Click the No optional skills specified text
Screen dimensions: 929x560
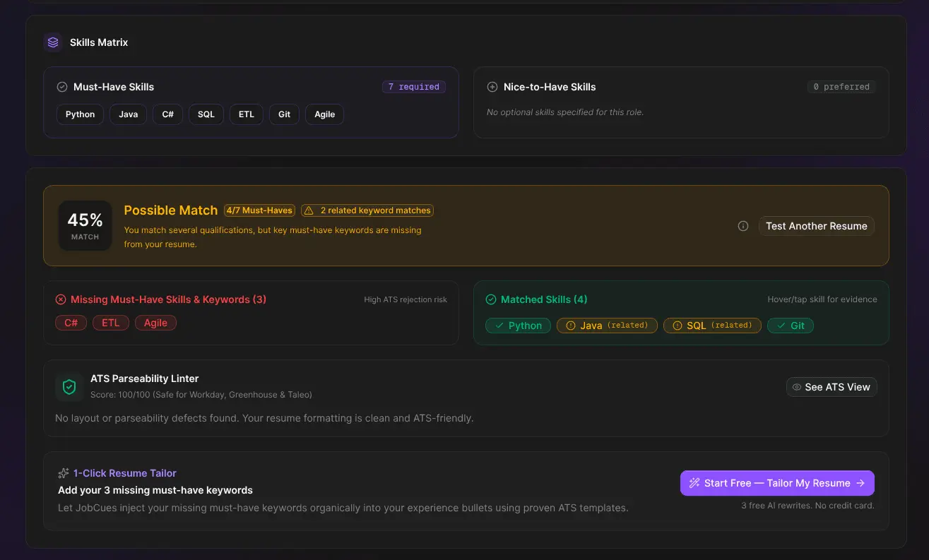(565, 112)
